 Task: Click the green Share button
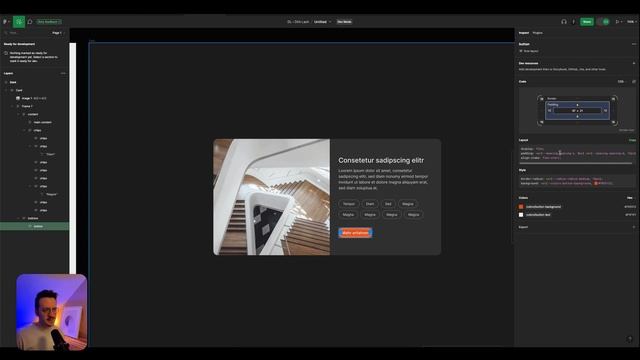tap(587, 22)
